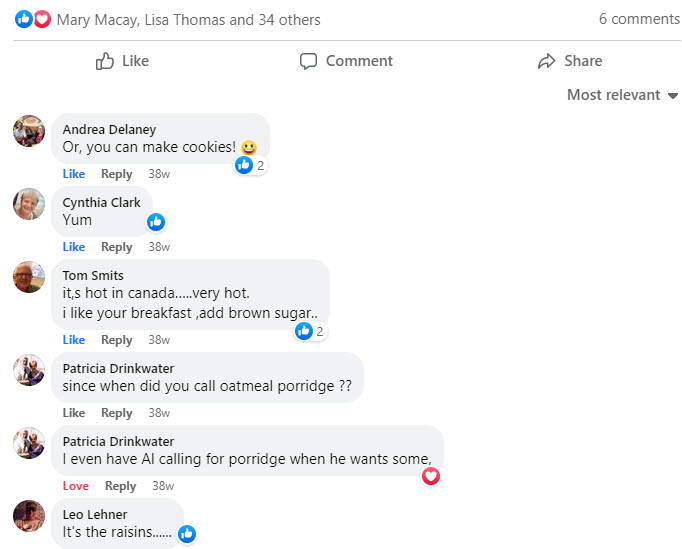Click the post's like and heart reaction icons

33,19
